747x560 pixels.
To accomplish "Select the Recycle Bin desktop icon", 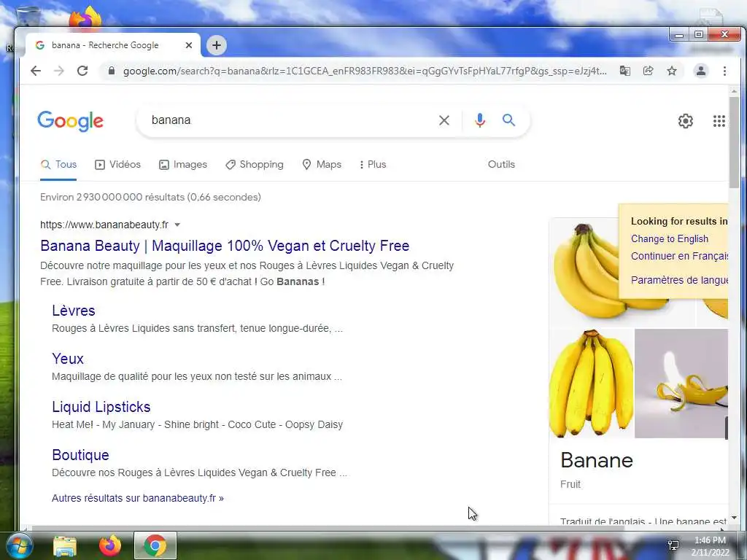I will 28,17.
